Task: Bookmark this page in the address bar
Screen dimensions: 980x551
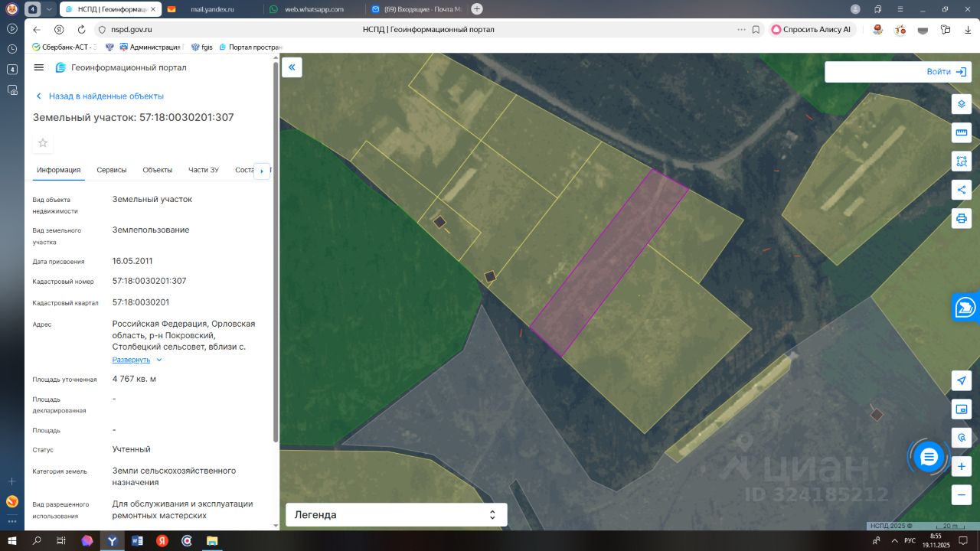Action: [756, 30]
